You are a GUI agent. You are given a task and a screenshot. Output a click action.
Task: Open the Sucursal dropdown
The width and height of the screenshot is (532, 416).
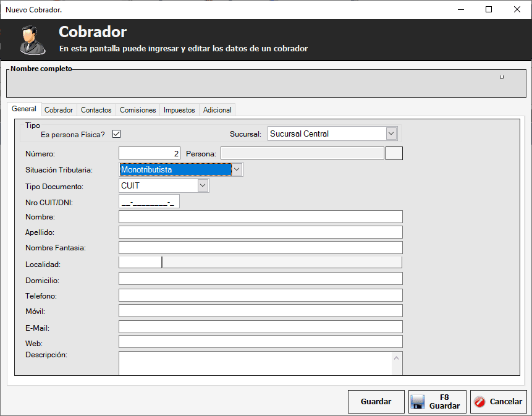coord(391,134)
